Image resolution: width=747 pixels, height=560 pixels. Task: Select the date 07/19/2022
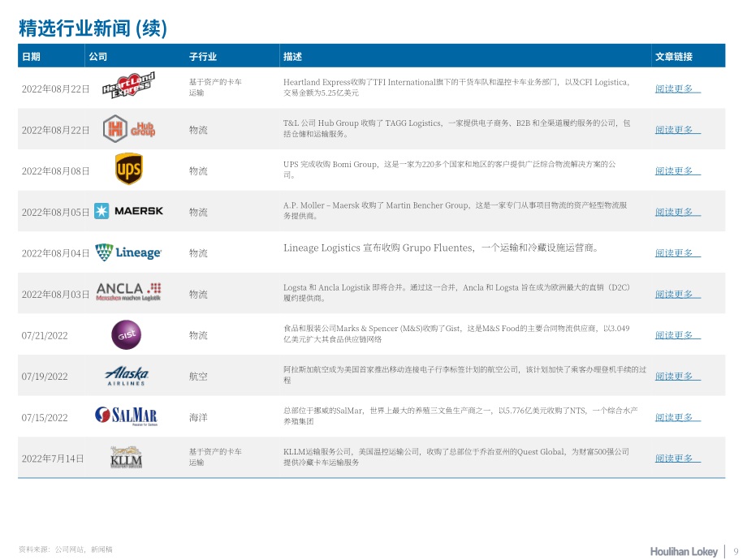(x=45, y=377)
